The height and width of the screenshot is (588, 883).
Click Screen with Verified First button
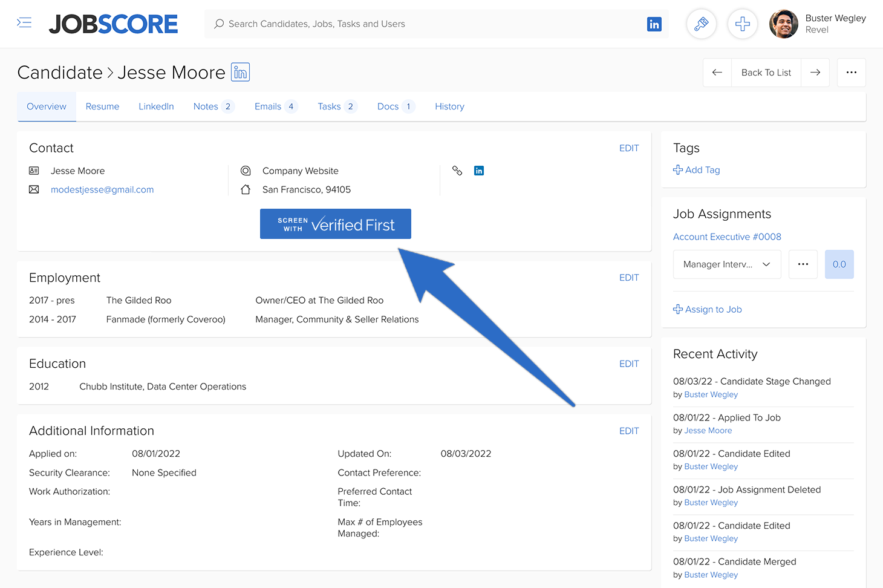click(x=336, y=224)
